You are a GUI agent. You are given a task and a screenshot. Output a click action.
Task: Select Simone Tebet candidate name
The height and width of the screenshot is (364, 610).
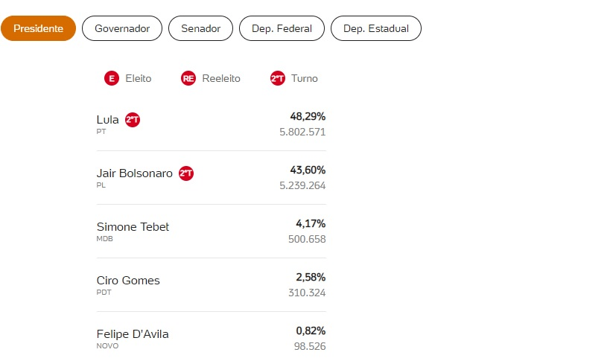pos(133,227)
